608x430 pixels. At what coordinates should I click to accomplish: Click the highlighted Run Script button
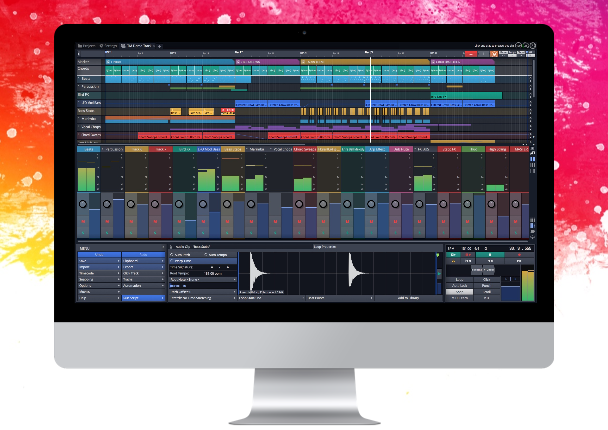pyautogui.click(x=143, y=298)
